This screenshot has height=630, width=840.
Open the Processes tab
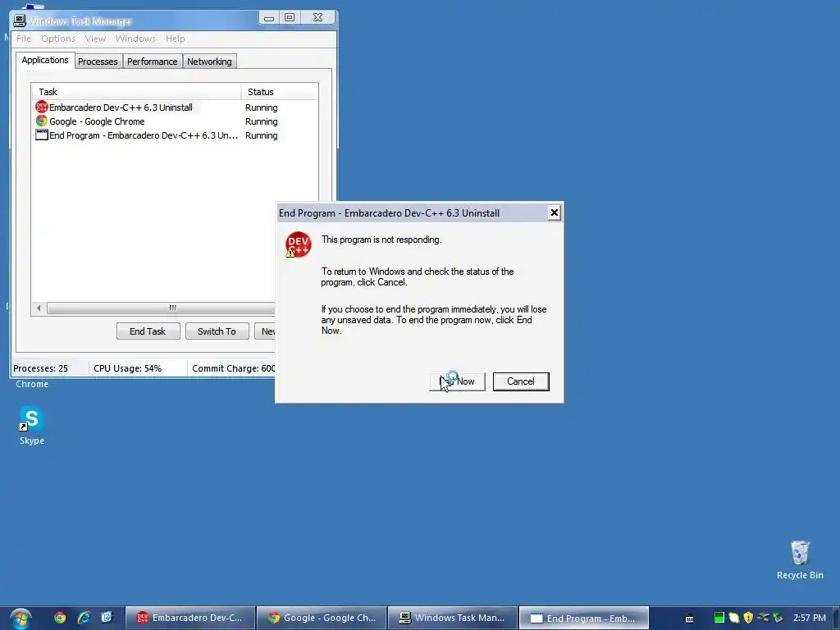(98, 62)
